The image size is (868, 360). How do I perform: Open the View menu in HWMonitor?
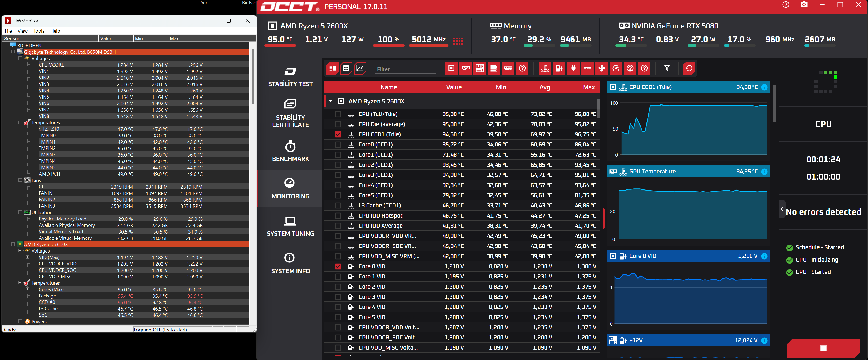click(x=22, y=31)
